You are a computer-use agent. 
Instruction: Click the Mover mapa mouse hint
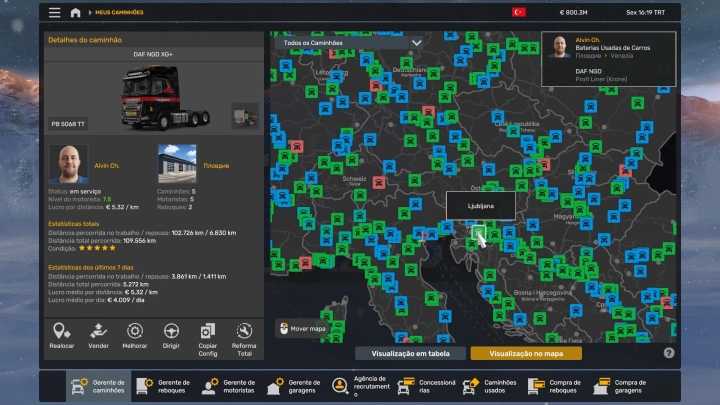303,328
